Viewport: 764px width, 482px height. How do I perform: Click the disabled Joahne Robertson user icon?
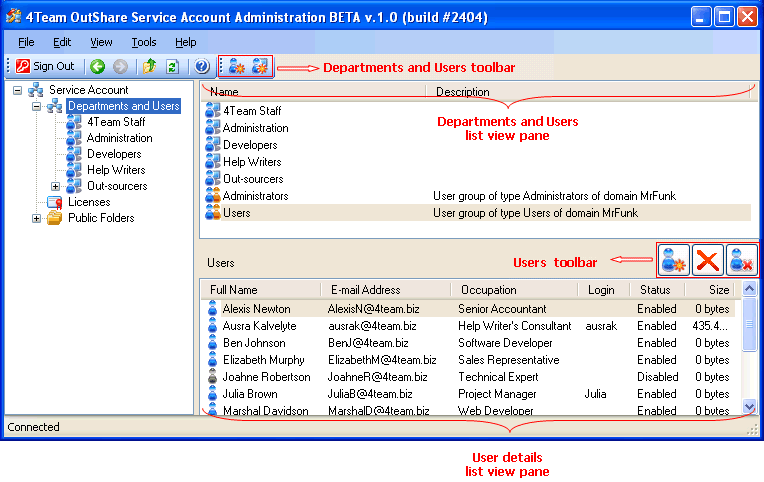212,377
